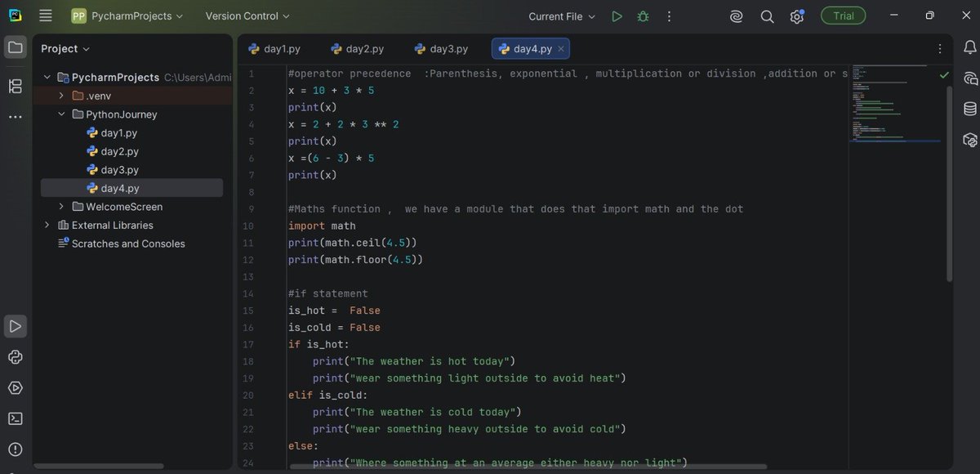
Task: Click the PyCharm logo icon
Action: (x=15, y=16)
